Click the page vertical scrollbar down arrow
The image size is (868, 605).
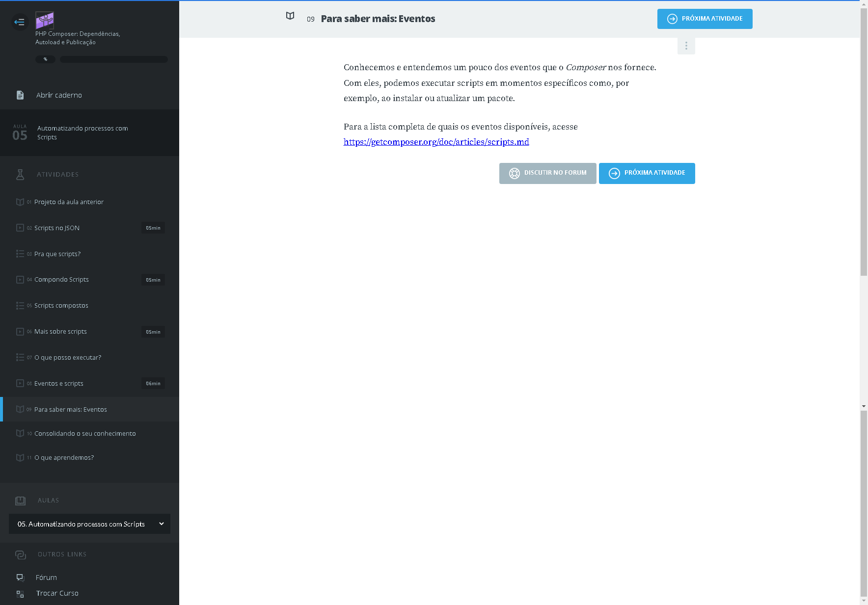[x=864, y=601]
